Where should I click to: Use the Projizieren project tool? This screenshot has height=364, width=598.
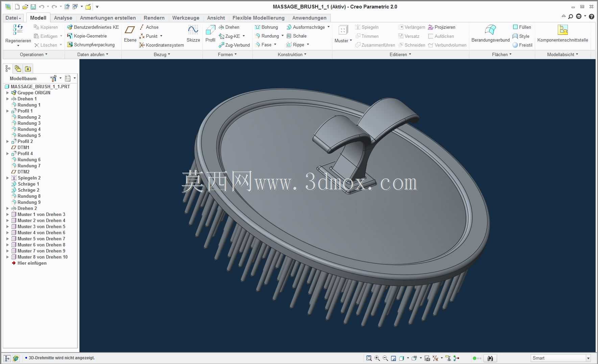pyautogui.click(x=441, y=27)
